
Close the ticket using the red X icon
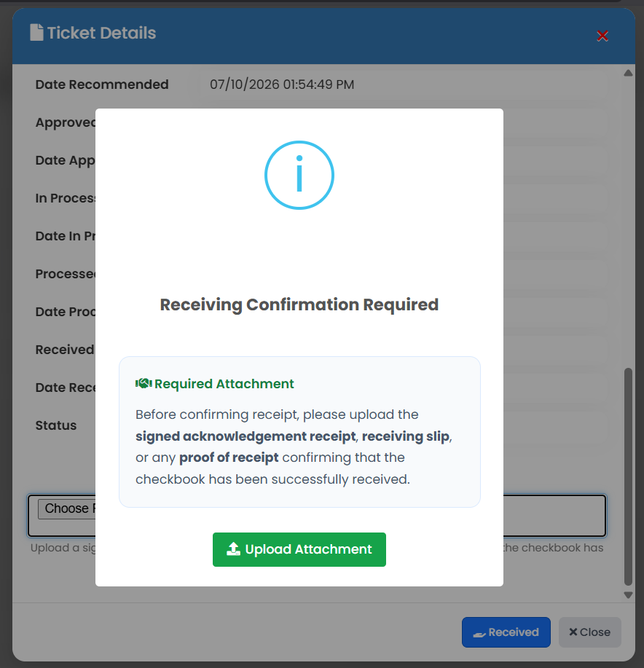coord(602,36)
